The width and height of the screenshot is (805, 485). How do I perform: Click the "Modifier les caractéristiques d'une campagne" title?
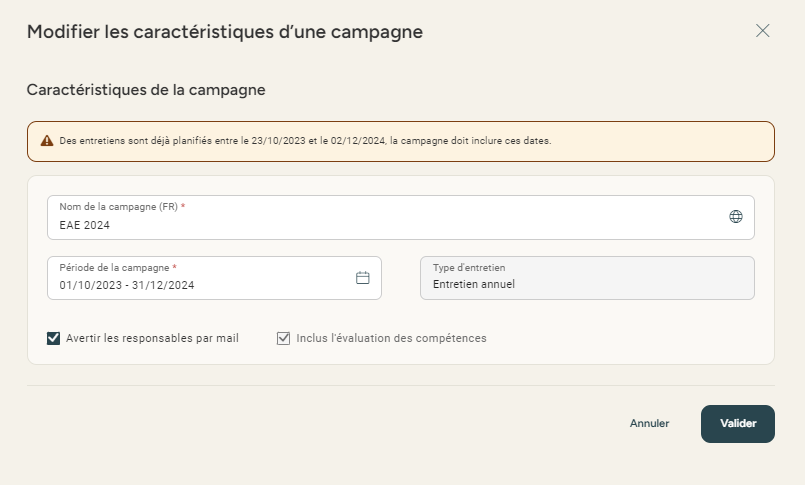click(225, 32)
